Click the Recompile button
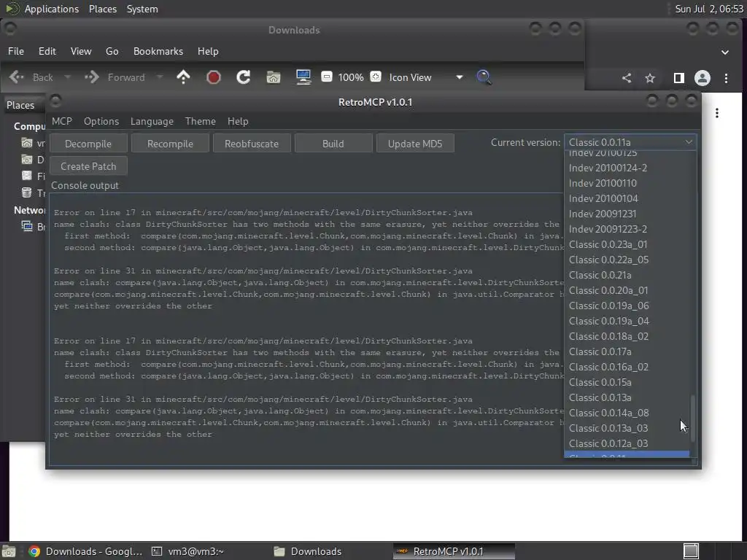This screenshot has width=747, height=560. click(170, 144)
